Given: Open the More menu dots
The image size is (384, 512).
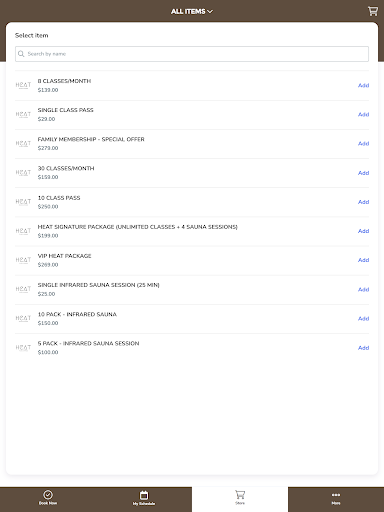Looking at the screenshot, I should (336, 495).
